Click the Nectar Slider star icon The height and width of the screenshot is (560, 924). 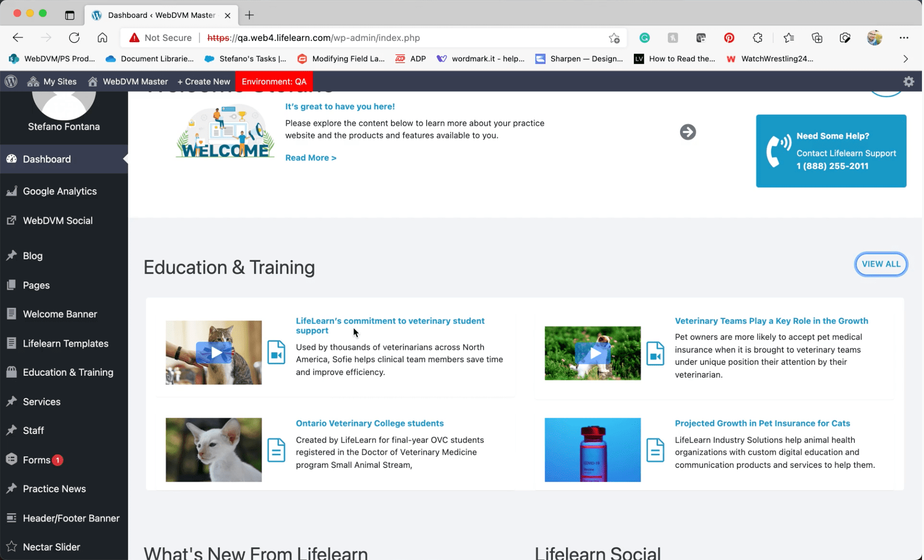click(11, 546)
